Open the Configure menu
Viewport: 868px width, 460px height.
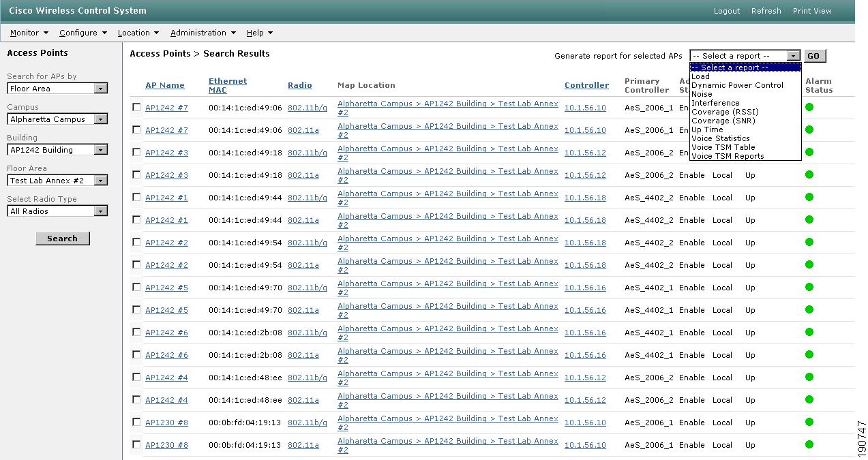pyautogui.click(x=83, y=33)
